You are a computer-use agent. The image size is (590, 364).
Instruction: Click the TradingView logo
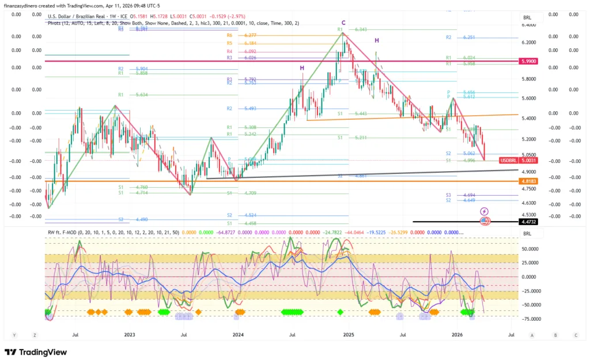click(x=36, y=352)
